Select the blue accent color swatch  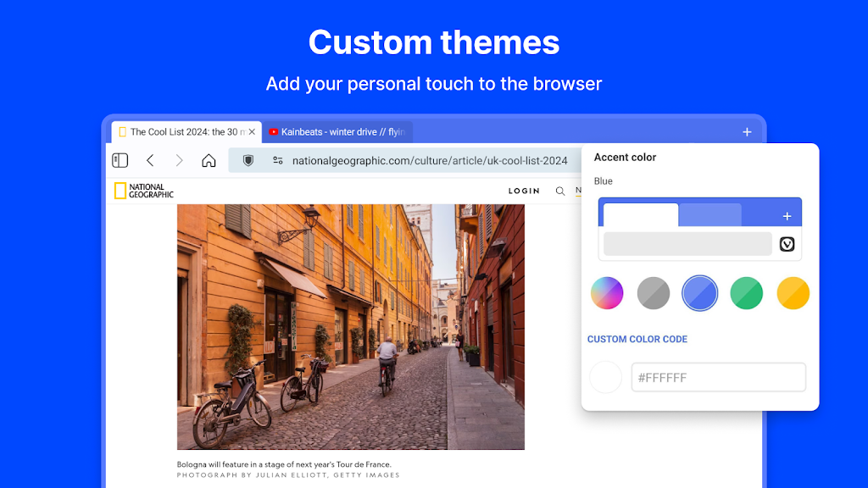pyautogui.click(x=700, y=293)
